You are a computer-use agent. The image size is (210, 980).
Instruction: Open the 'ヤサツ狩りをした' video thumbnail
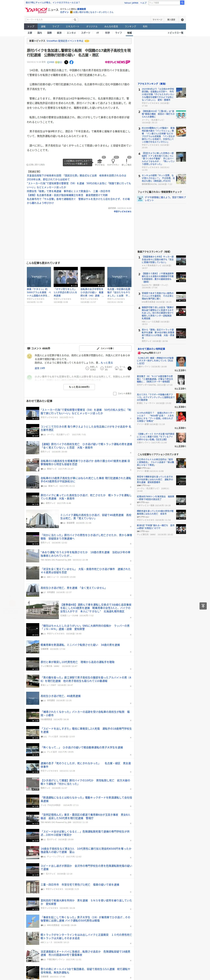click(66, 277)
